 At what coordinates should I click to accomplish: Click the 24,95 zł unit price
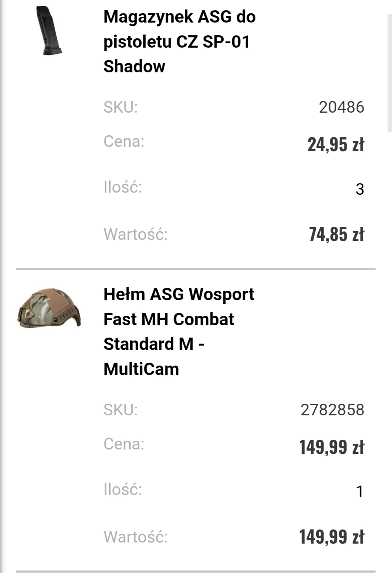click(336, 144)
